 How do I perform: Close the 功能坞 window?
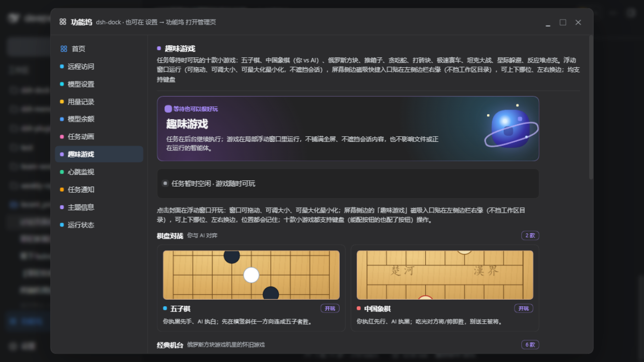tap(578, 22)
